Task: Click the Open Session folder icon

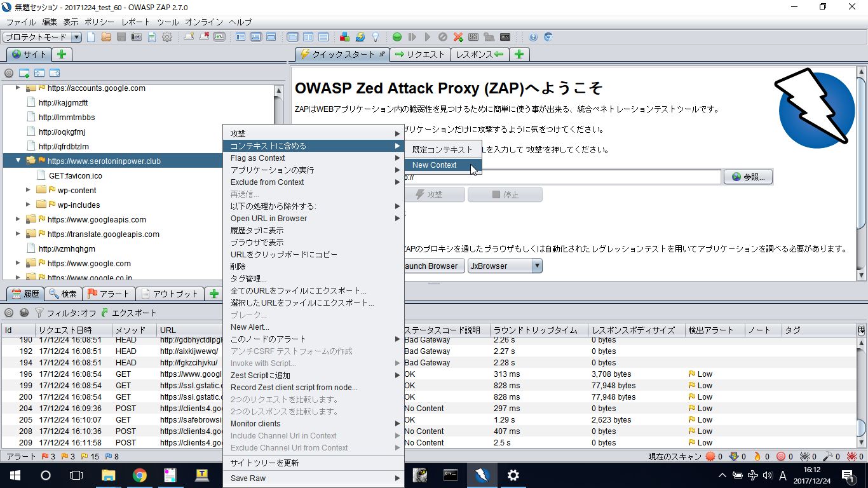Action: tap(106, 37)
